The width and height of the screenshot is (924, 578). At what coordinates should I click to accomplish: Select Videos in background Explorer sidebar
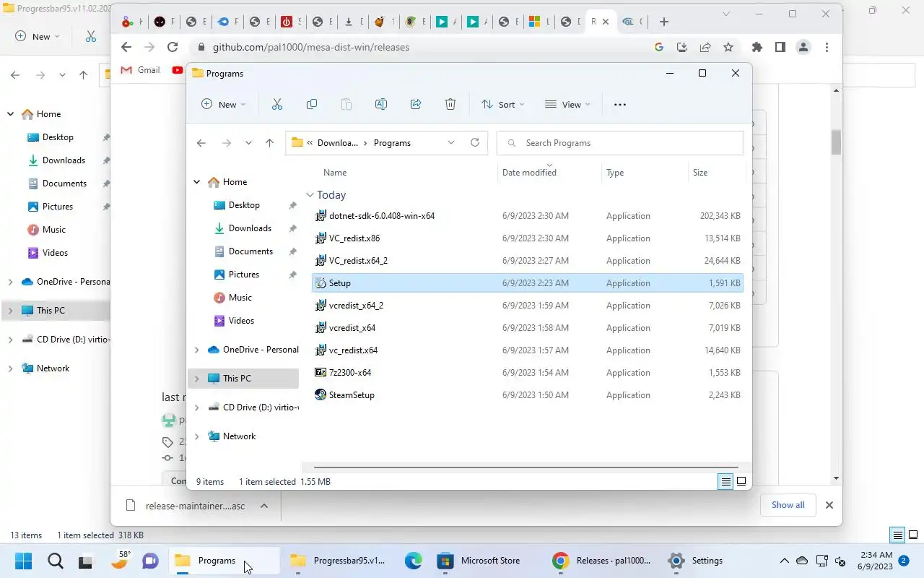coord(55,253)
